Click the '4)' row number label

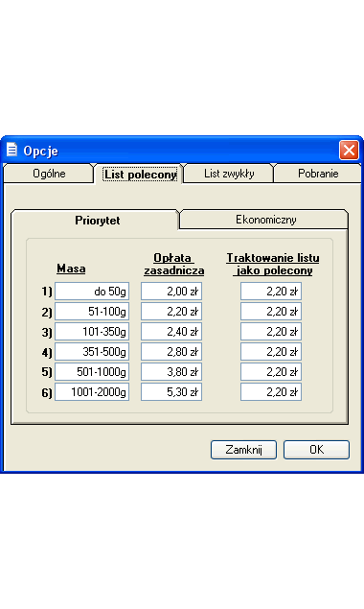click(x=47, y=352)
